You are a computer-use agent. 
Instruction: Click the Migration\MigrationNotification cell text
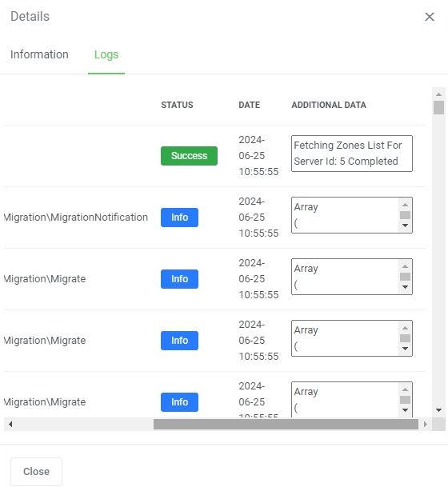pos(76,218)
